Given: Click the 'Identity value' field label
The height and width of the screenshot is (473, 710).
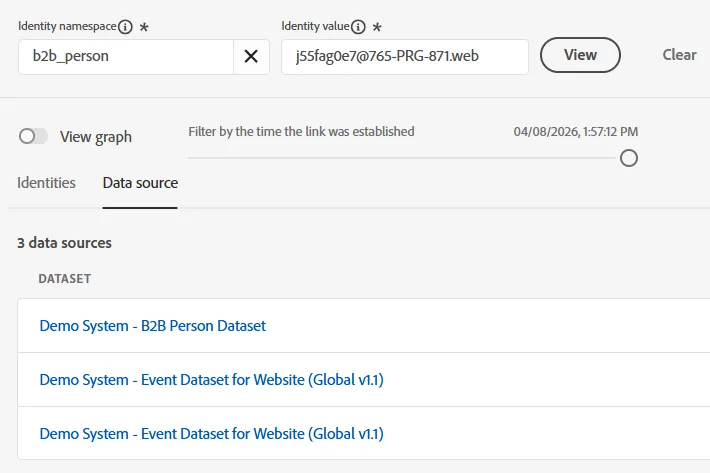Looking at the screenshot, I should tap(315, 26).
